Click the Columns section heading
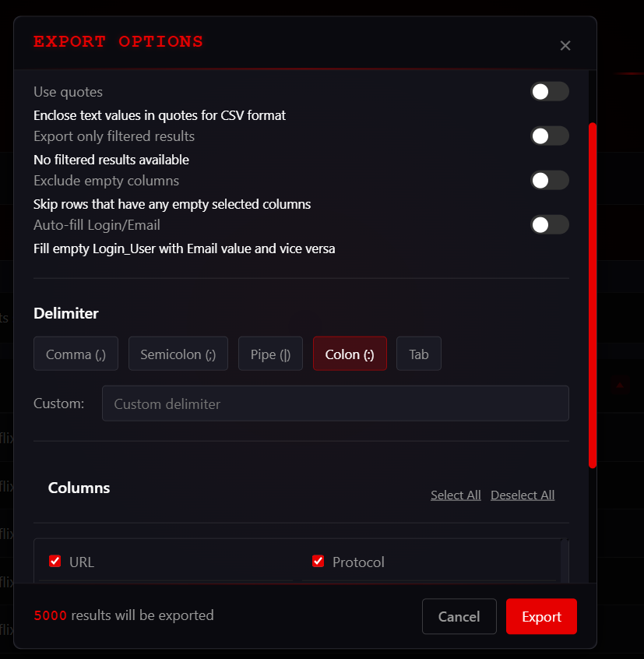The height and width of the screenshot is (659, 644). tap(79, 488)
